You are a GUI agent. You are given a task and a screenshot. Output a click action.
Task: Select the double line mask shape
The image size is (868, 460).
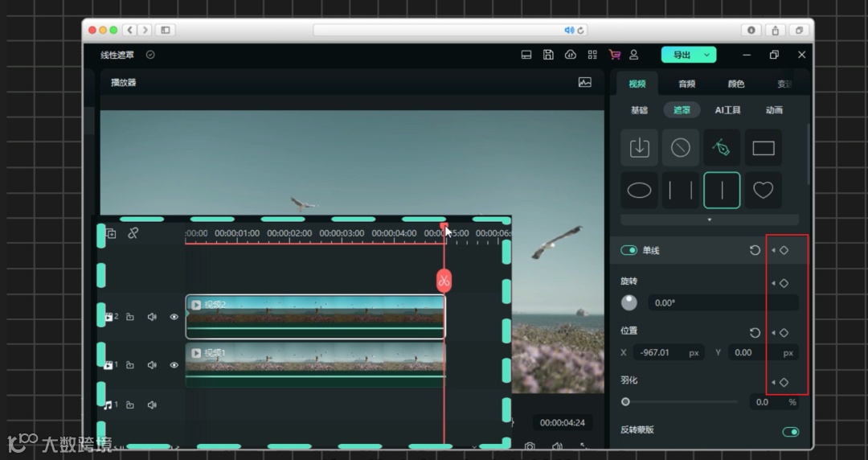(x=681, y=190)
